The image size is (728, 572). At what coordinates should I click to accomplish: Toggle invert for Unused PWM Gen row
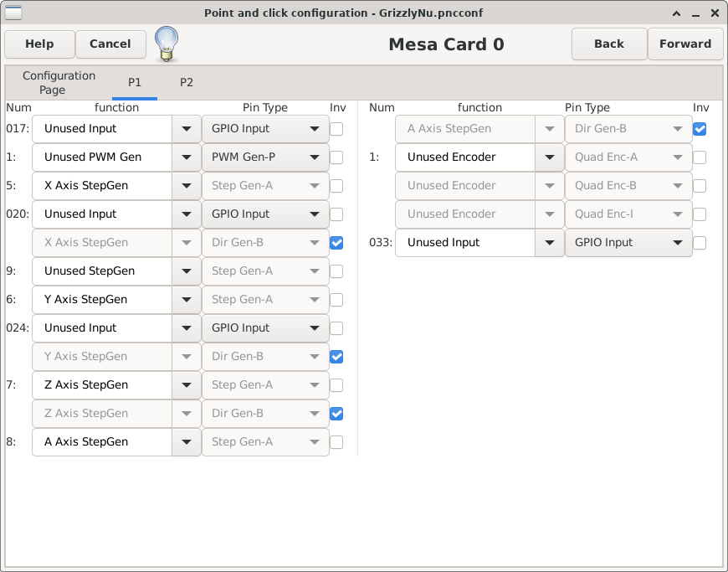pos(336,157)
